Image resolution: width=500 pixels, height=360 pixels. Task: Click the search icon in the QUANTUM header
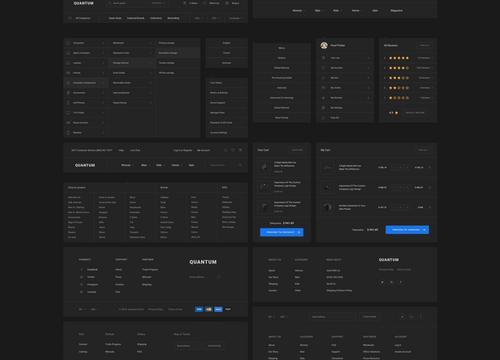(x=240, y=165)
